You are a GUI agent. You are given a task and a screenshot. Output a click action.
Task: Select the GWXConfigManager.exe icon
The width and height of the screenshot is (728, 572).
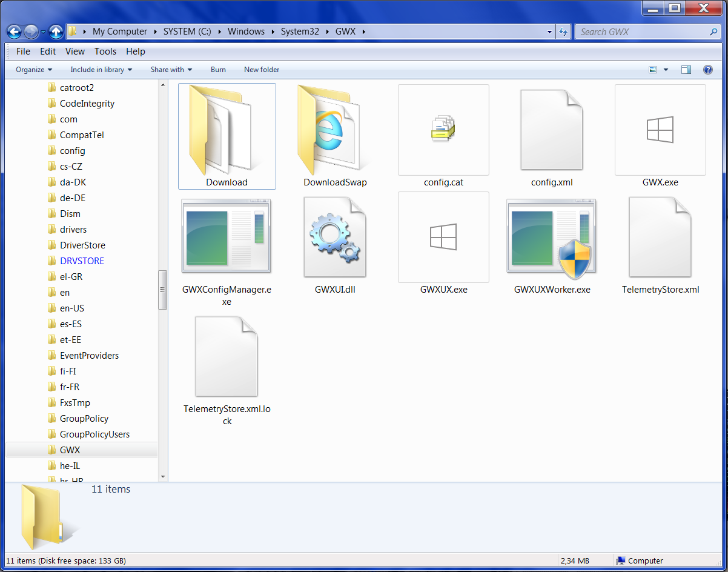pyautogui.click(x=227, y=236)
